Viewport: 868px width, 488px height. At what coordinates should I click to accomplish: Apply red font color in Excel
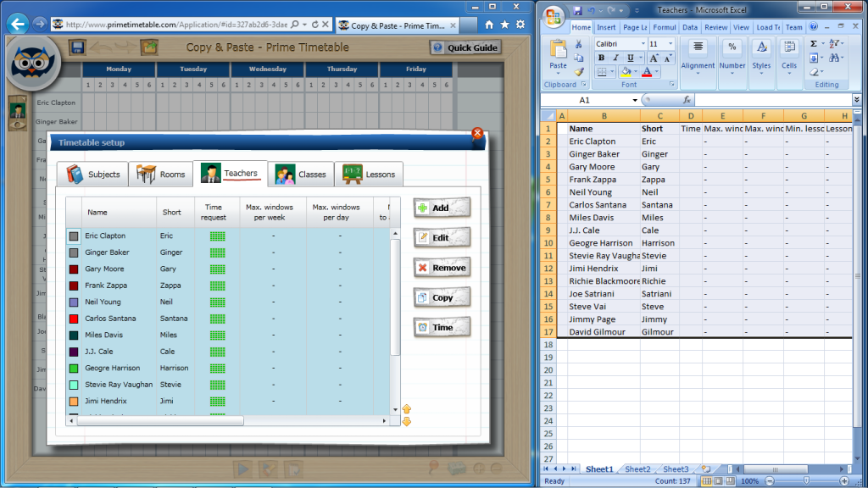(x=647, y=71)
